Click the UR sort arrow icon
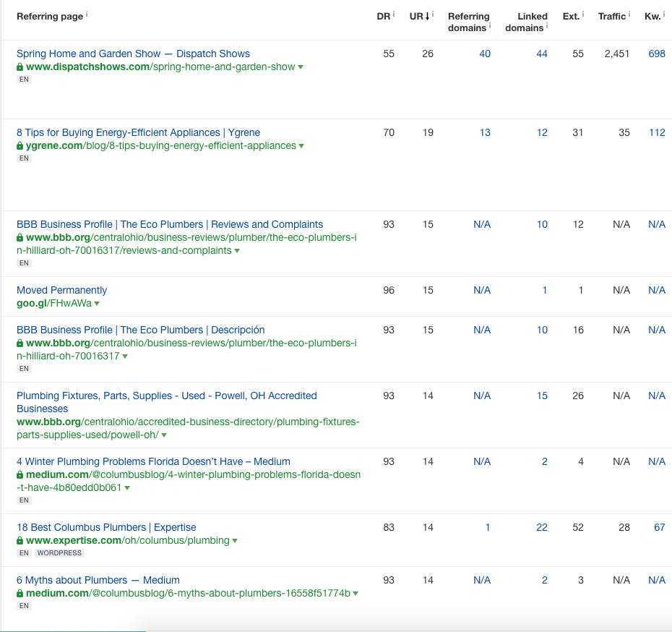The image size is (672, 632). point(427,17)
